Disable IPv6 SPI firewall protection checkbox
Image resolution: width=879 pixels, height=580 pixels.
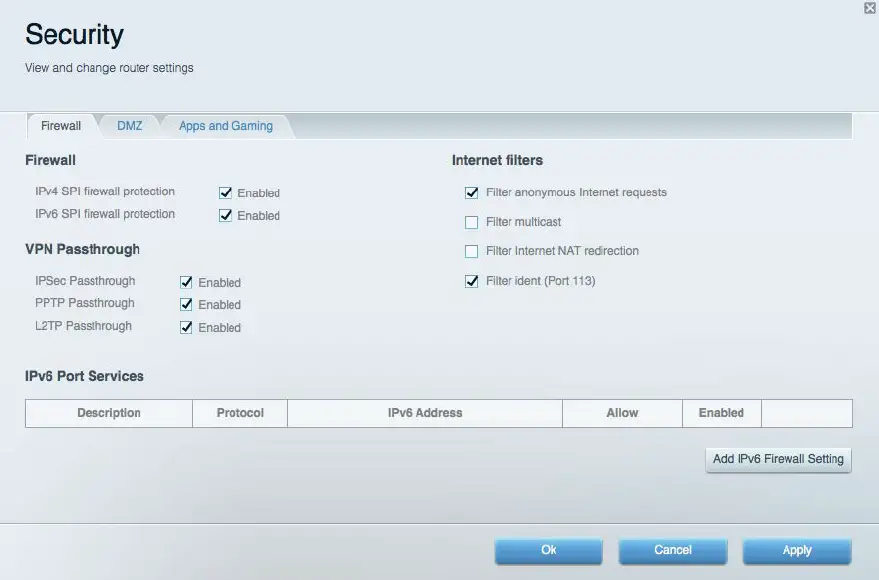(225, 215)
